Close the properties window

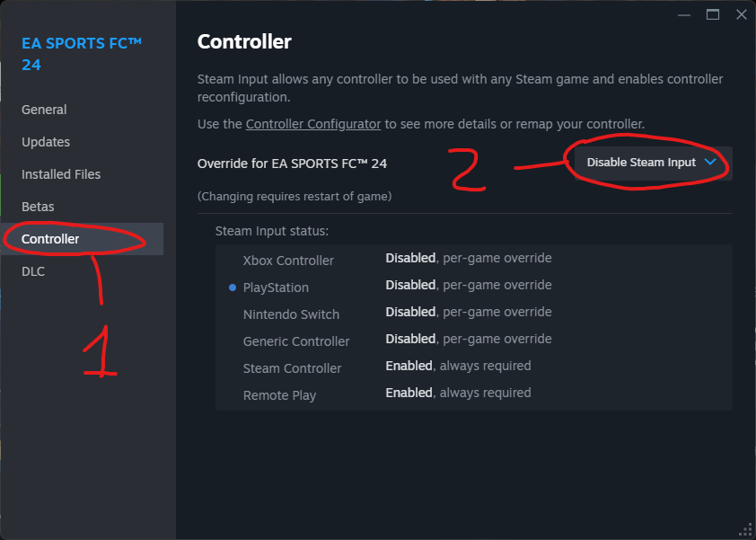point(741,14)
